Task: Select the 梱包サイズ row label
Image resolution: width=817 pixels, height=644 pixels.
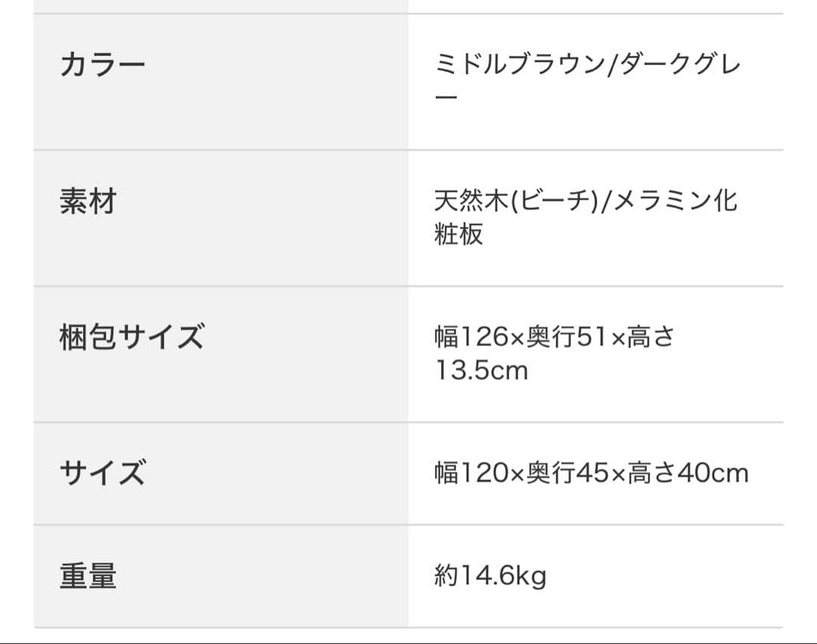Action: [132, 338]
